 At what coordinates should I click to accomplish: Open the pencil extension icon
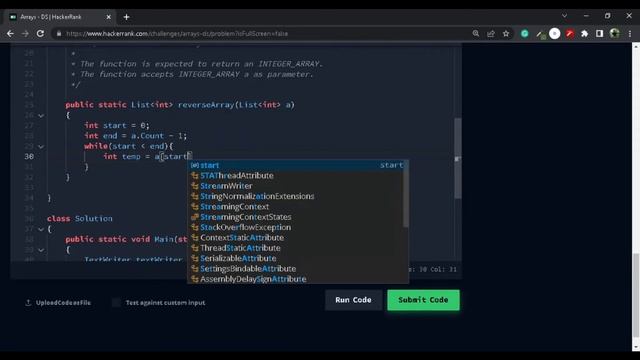tap(540, 34)
